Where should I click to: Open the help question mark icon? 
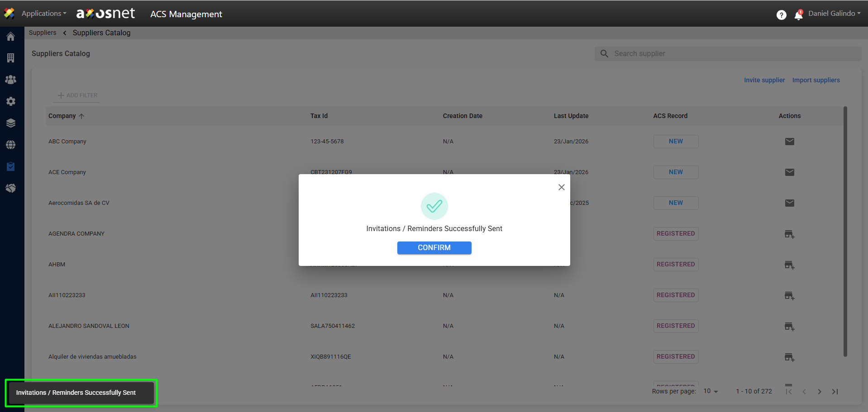click(x=781, y=15)
